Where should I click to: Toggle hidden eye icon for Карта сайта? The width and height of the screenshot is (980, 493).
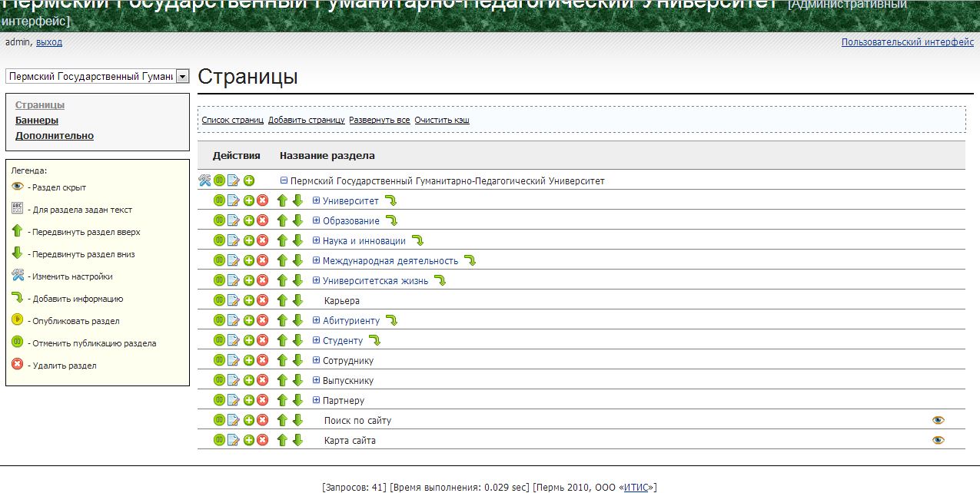938,440
